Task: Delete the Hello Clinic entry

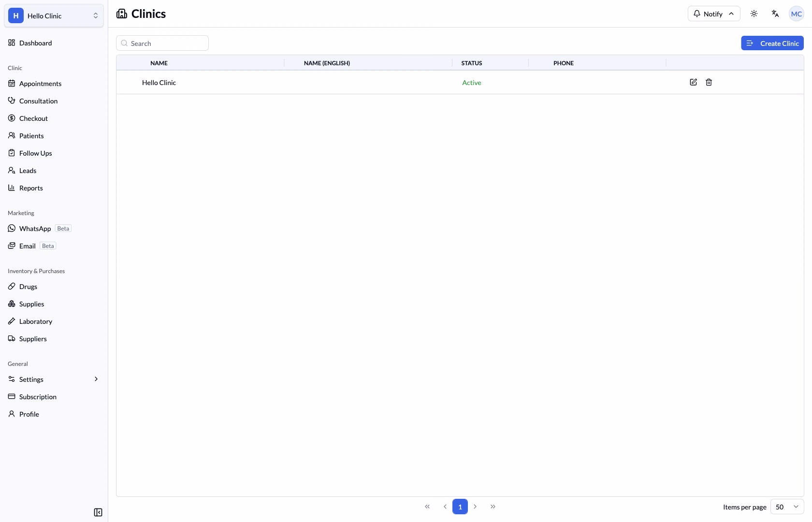Action: (x=709, y=82)
